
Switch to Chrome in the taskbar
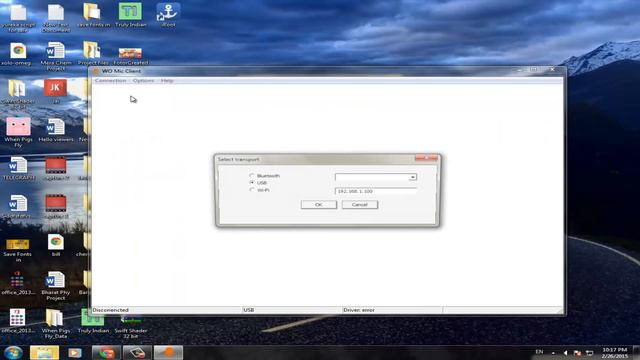[106, 353]
